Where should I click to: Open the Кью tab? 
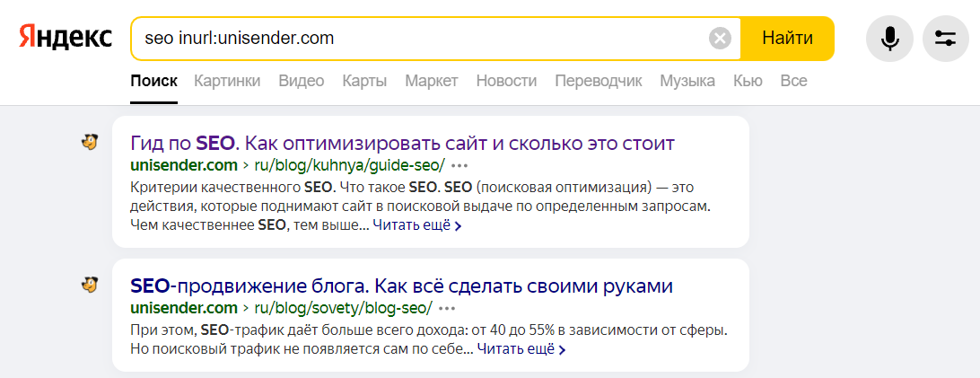coord(748,81)
